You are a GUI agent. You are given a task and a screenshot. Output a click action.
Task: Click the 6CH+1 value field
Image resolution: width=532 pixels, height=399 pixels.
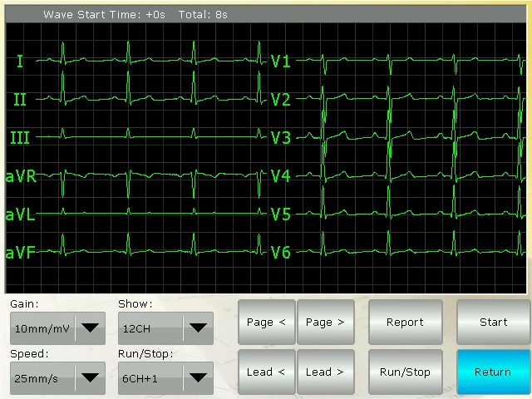pyautogui.click(x=150, y=378)
